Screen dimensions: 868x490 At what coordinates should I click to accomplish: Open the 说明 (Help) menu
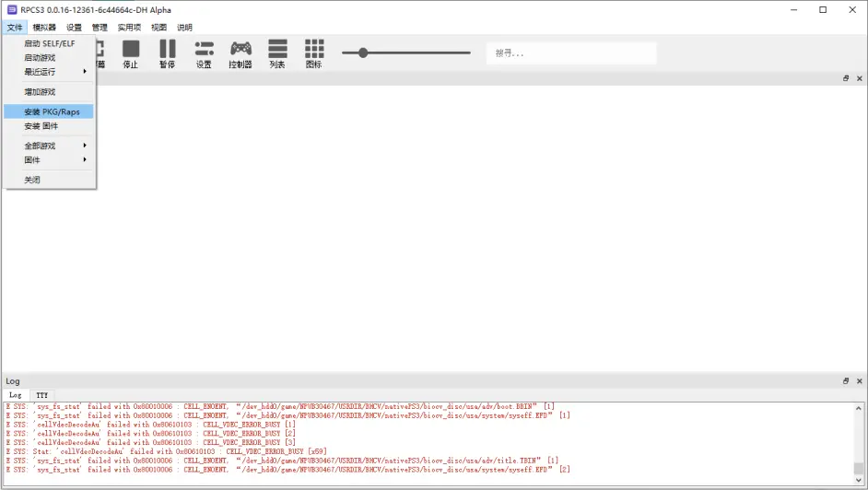tap(184, 27)
